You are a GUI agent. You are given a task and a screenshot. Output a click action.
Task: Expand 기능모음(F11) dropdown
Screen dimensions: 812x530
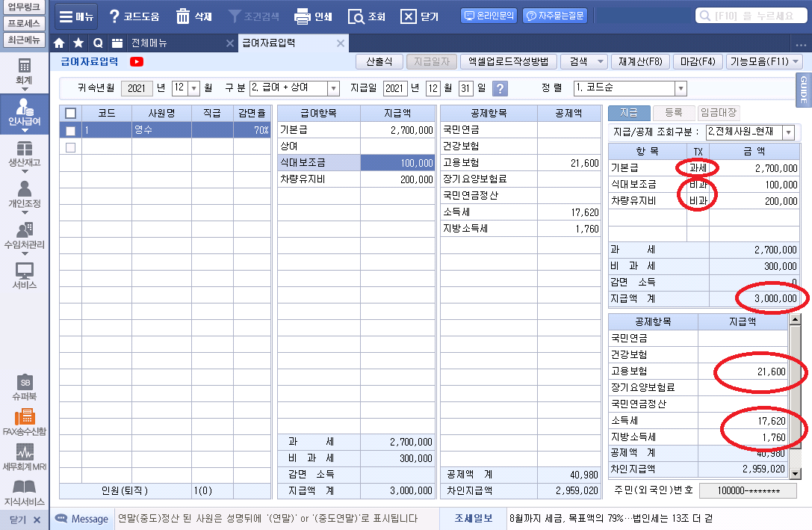pos(796,61)
